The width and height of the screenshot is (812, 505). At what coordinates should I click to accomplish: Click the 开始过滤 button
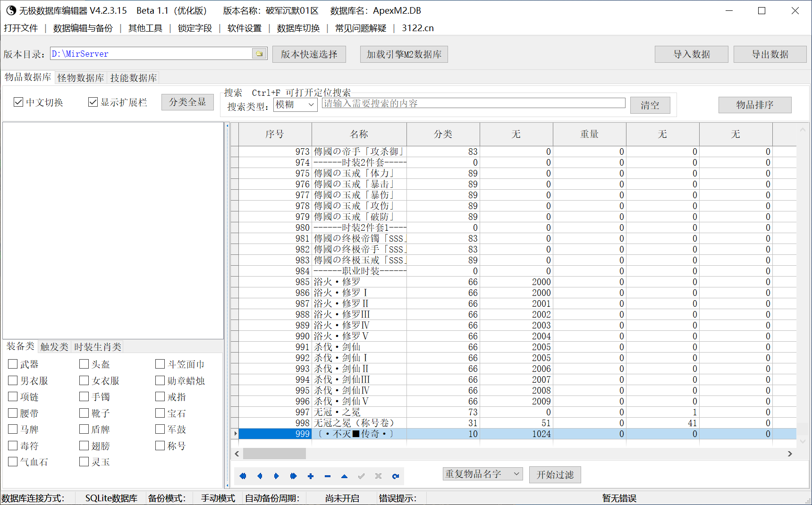pos(555,474)
